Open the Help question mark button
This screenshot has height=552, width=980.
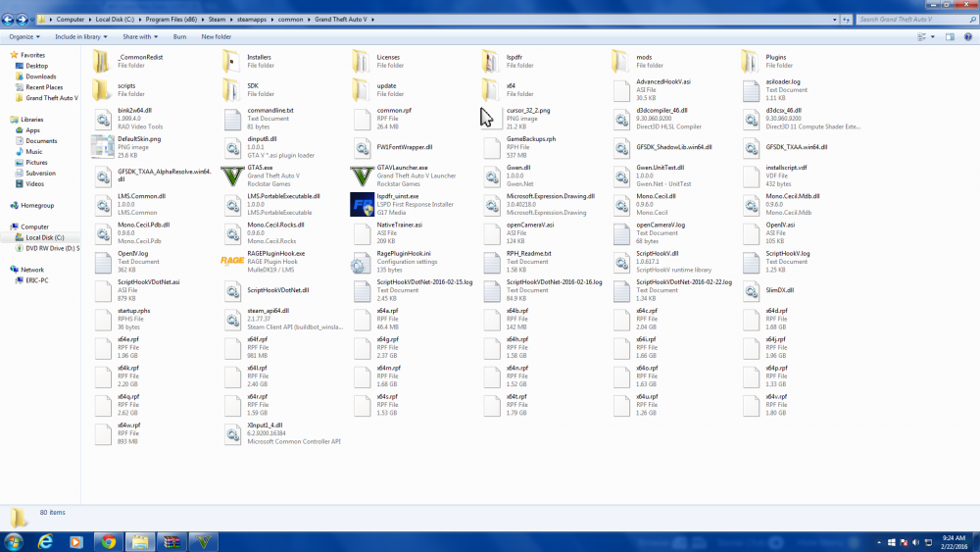coord(968,37)
